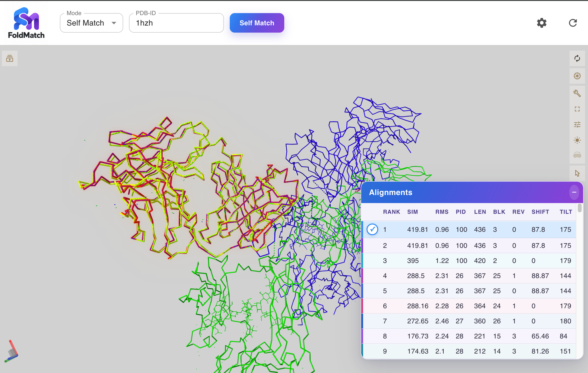The height and width of the screenshot is (373, 588).
Task: Take a screenshot with aperture icon
Action: pos(577,76)
